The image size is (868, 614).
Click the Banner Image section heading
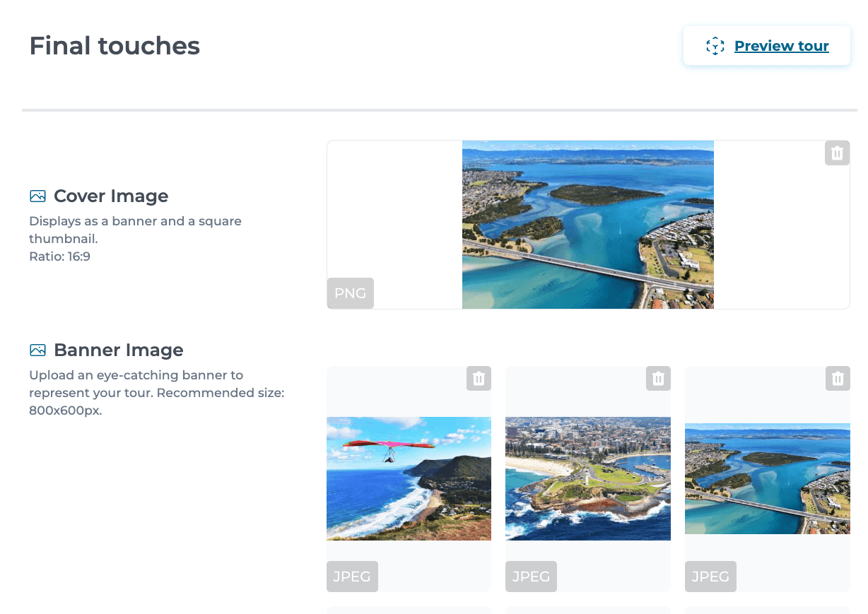tap(118, 350)
